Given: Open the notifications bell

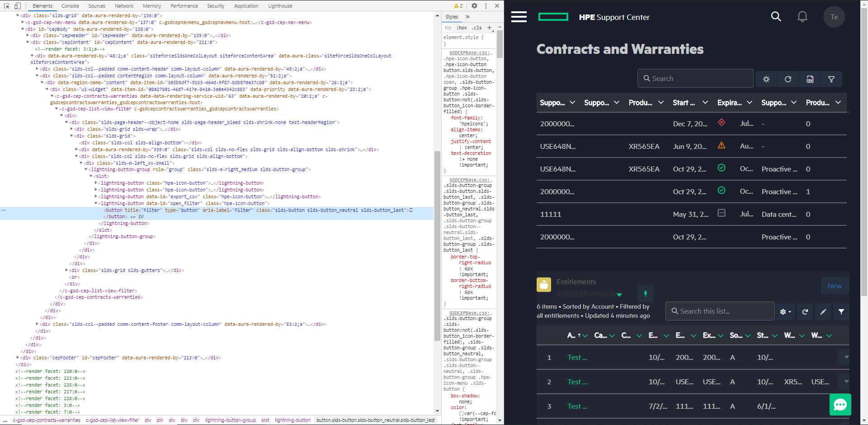Looking at the screenshot, I should 802,17.
